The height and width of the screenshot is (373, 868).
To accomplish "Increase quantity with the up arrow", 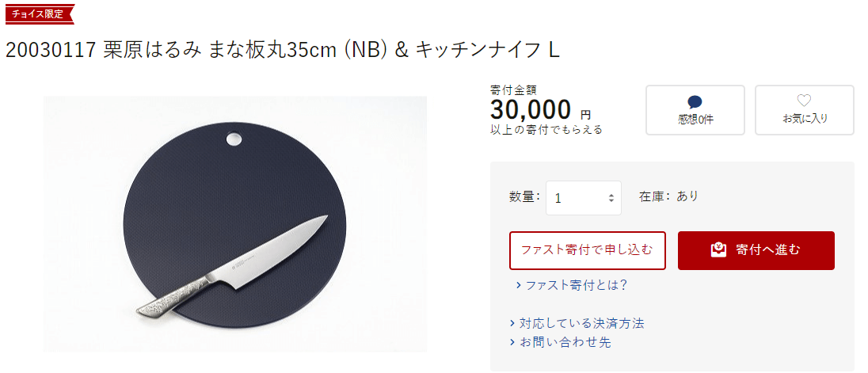I will click(x=611, y=195).
